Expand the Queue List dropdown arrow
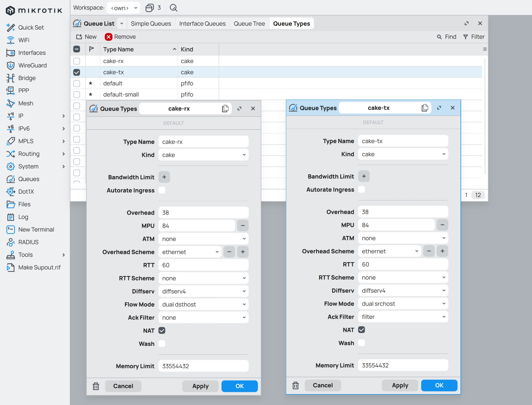The width and height of the screenshot is (532, 405). pos(122,24)
